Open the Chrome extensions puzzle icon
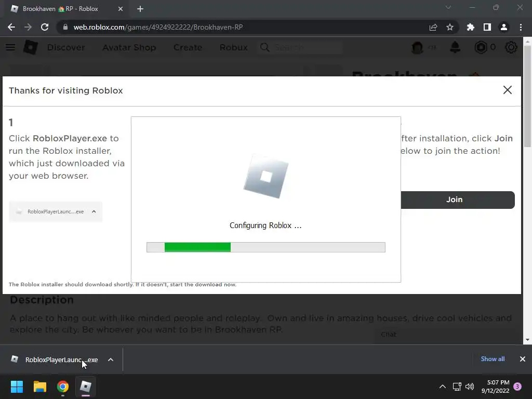 pyautogui.click(x=470, y=27)
